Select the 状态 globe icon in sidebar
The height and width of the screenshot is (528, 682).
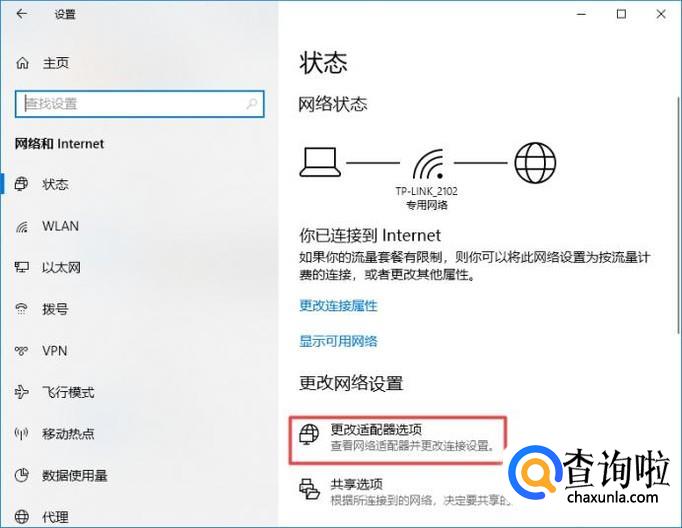point(21,184)
